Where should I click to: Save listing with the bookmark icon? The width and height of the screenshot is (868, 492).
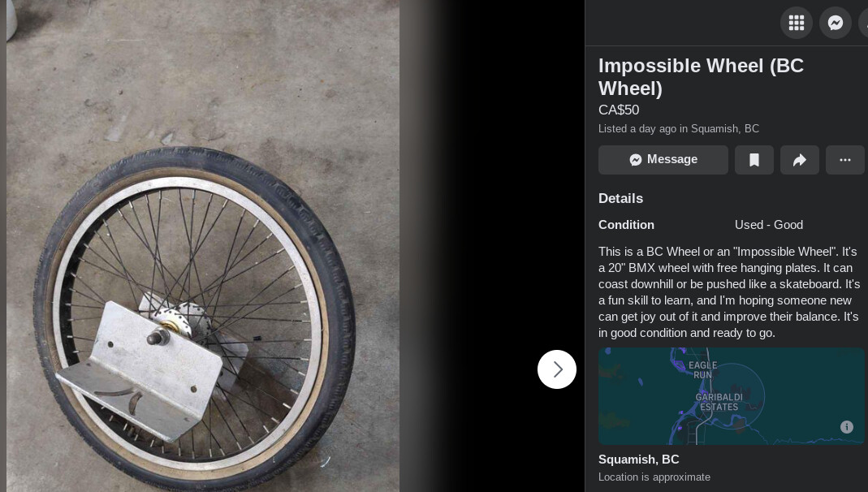754,160
